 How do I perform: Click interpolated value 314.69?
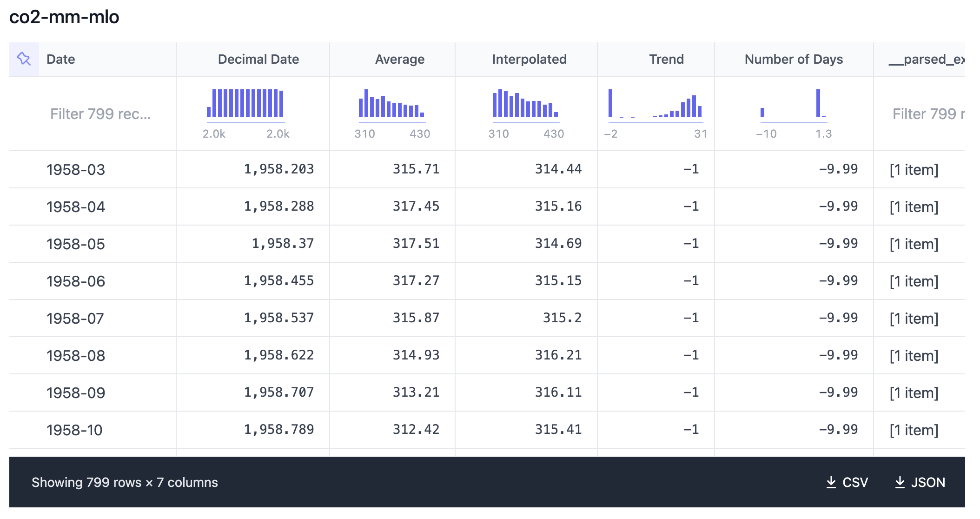[x=558, y=243]
